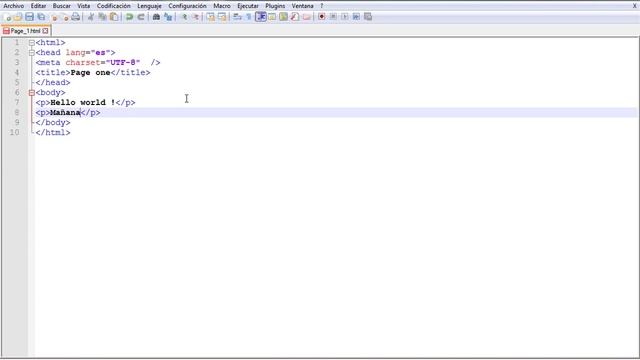Select the Page_1.html tab

pyautogui.click(x=25, y=31)
